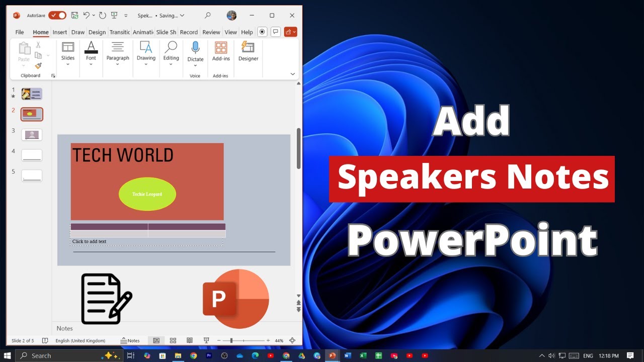
Task: Click the English (United Kingdom) language indicator
Action: click(80, 340)
